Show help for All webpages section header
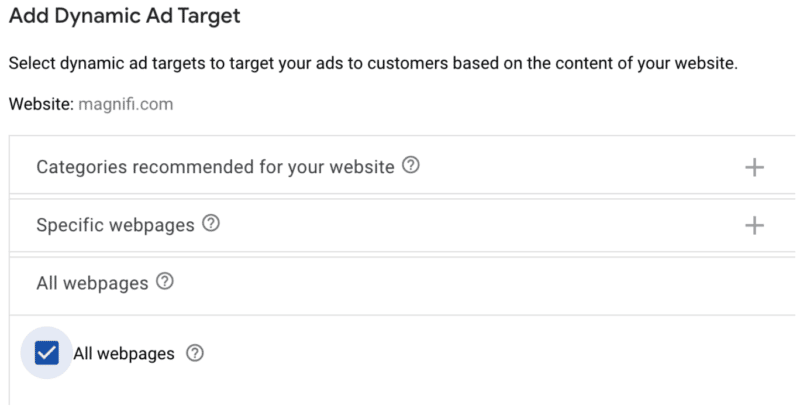 (x=165, y=283)
